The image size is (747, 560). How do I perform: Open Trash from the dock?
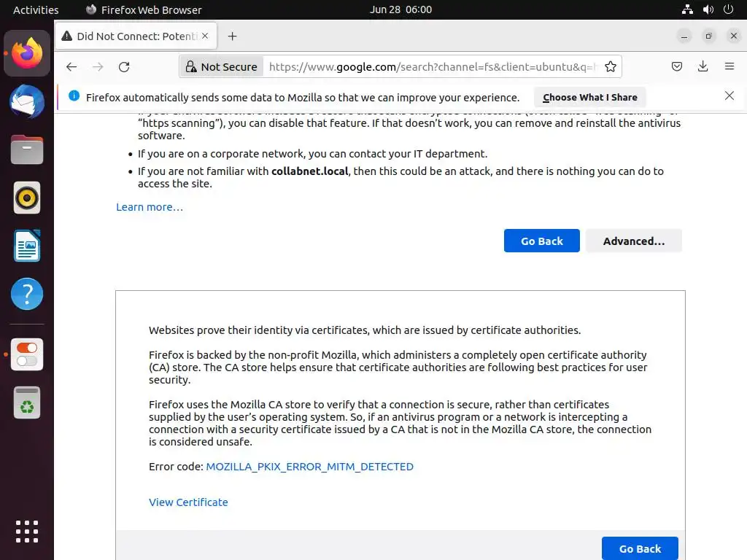(x=27, y=402)
